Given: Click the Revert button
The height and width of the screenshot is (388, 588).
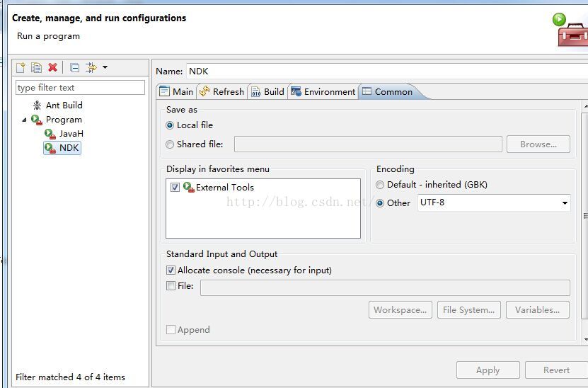Looking at the screenshot, I should pyautogui.click(x=556, y=370).
